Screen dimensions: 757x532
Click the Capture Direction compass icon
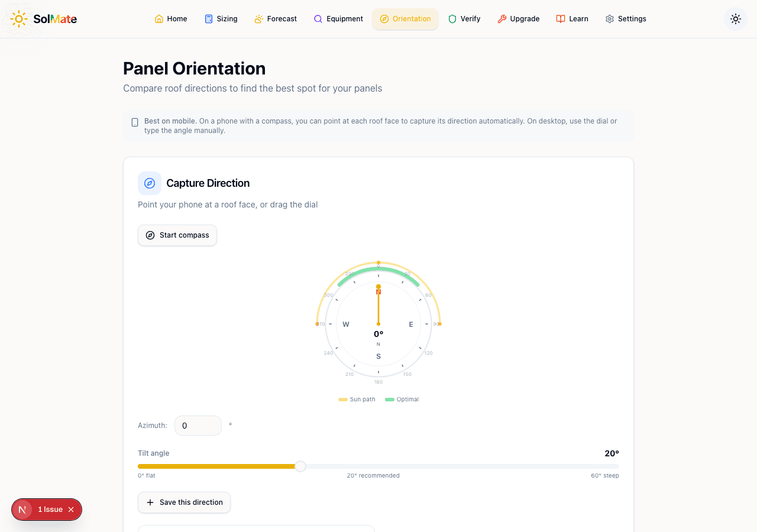(149, 183)
